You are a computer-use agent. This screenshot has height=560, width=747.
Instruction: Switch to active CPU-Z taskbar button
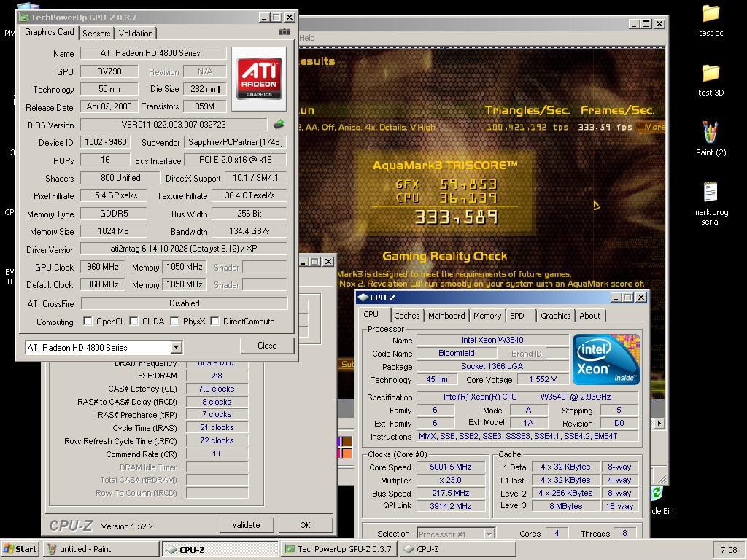pos(220,549)
